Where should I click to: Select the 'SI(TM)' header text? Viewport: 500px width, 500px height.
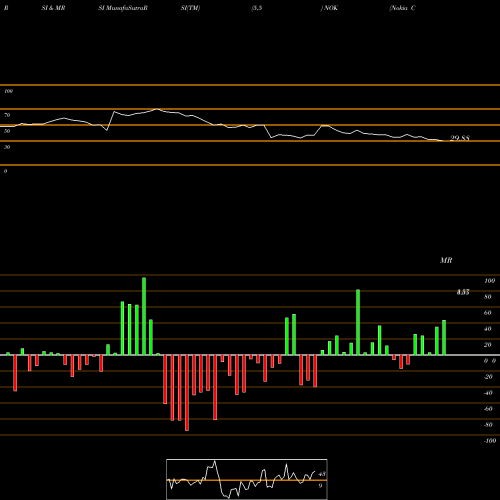(190, 8)
